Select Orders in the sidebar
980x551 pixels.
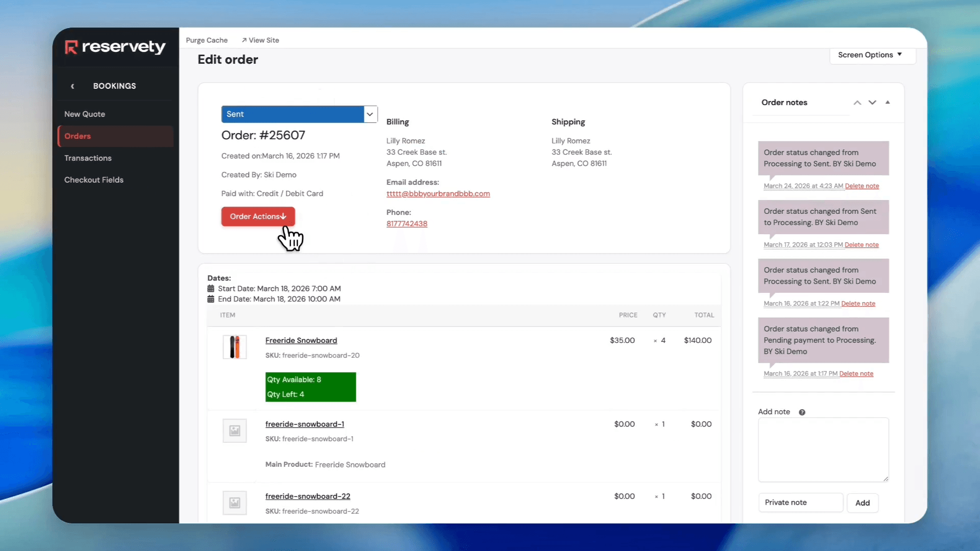point(116,136)
